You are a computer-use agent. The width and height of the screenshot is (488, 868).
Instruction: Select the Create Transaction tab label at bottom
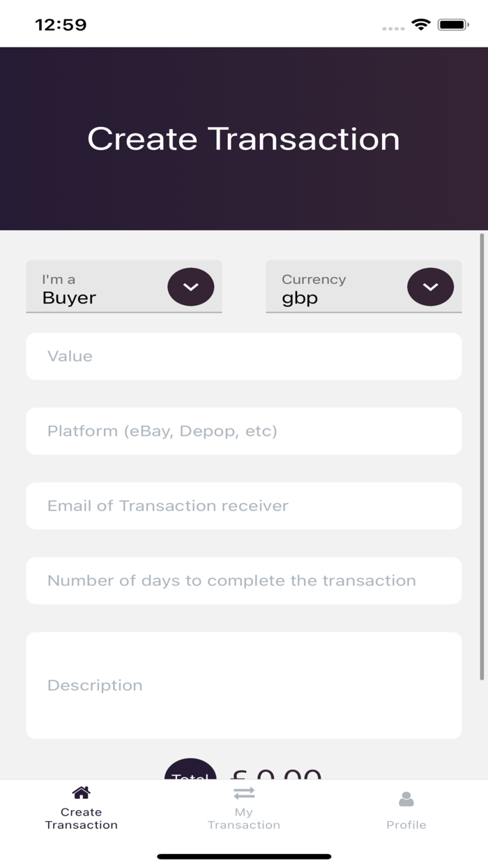point(81,818)
